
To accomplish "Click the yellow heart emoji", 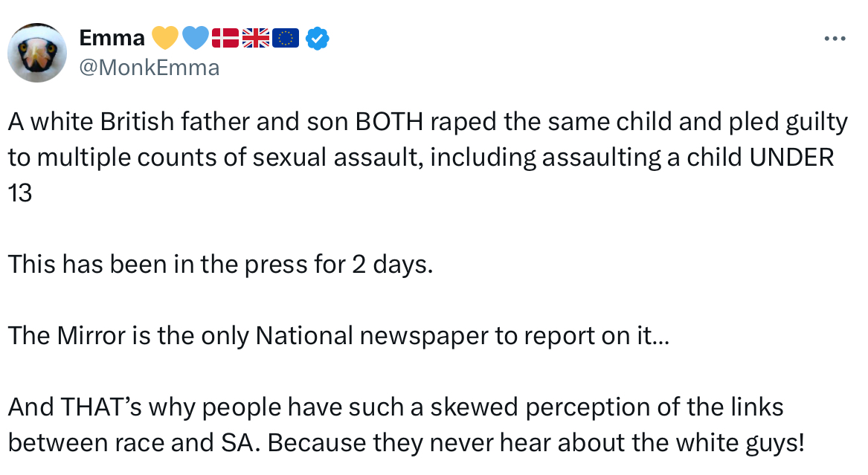I will (164, 37).
